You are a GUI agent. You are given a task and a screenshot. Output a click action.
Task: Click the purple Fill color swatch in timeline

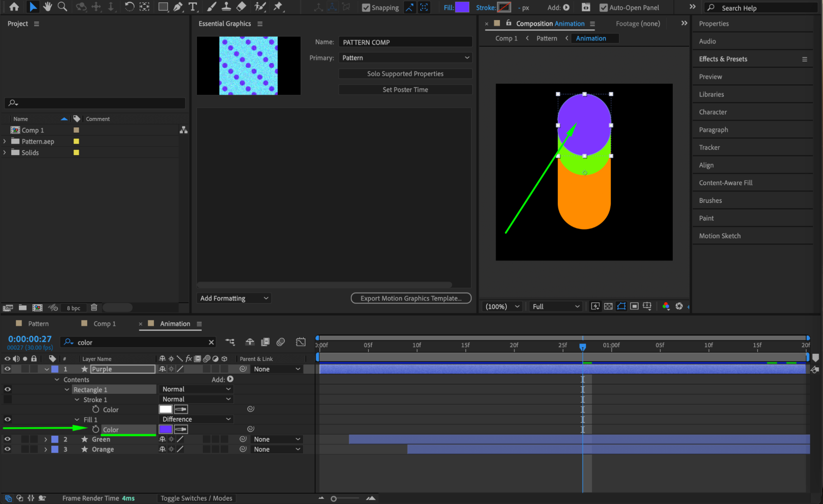[x=166, y=429]
